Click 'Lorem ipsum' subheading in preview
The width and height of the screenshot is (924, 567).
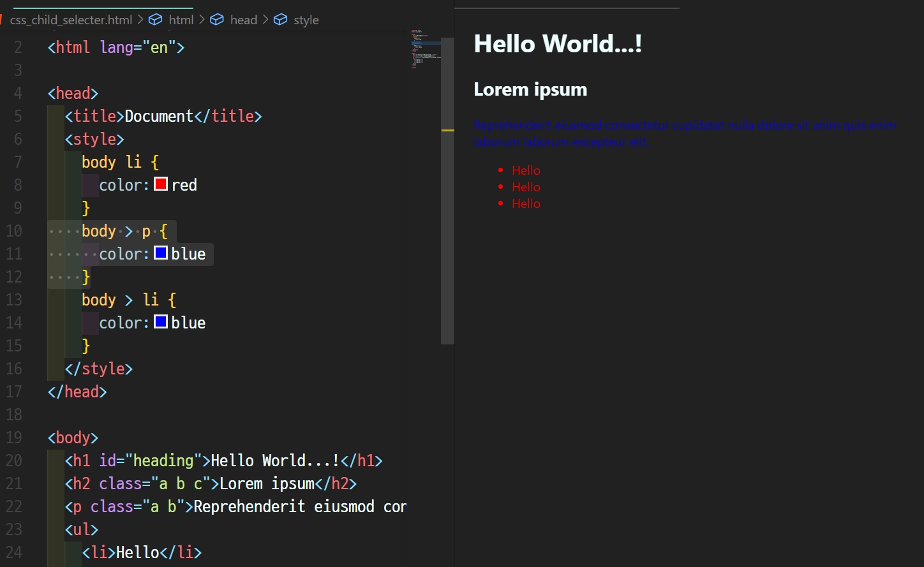[530, 89]
